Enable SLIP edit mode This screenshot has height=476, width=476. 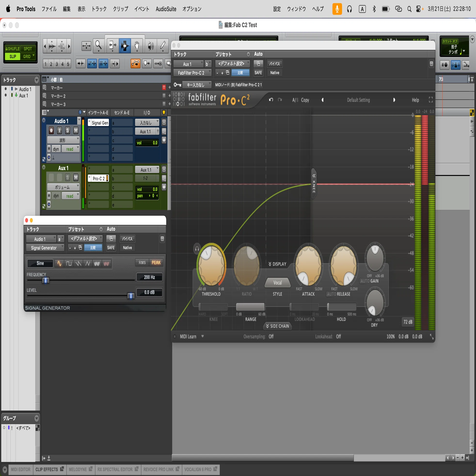(13, 56)
